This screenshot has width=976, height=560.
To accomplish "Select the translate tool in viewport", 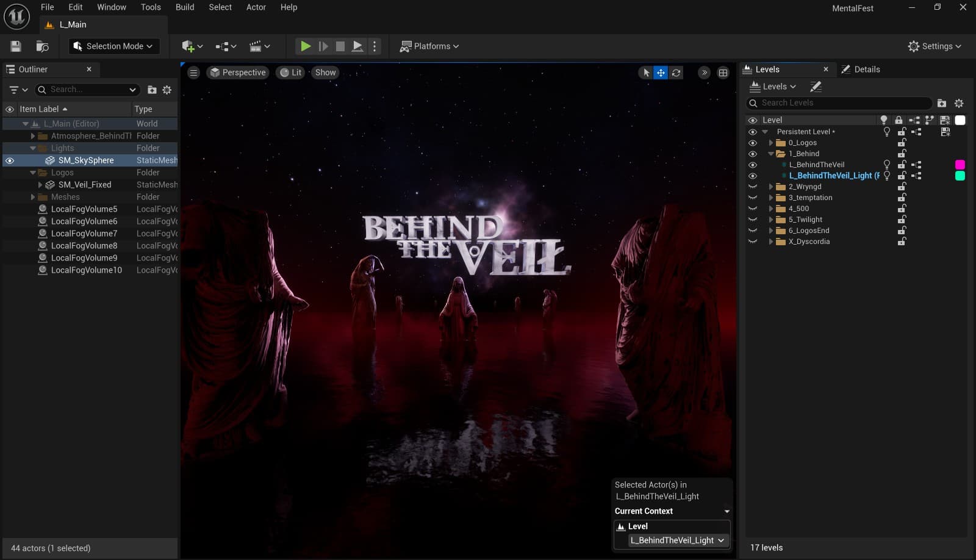I will 661,73.
